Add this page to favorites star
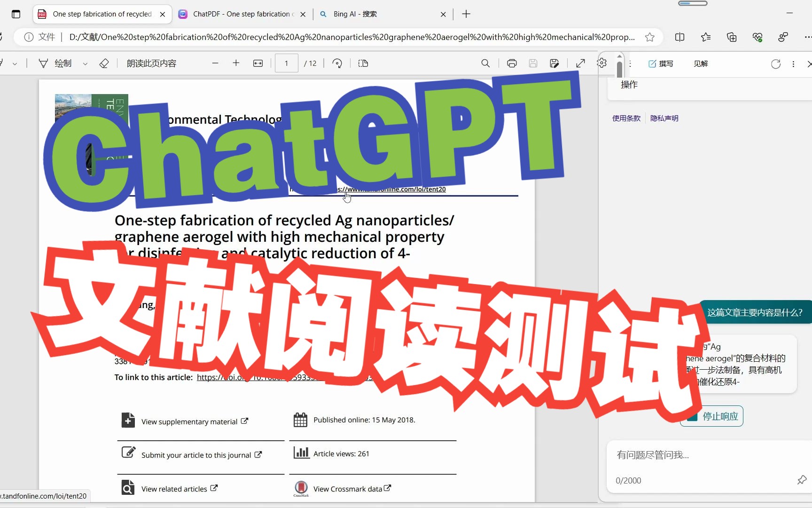The image size is (812, 508). (x=650, y=37)
